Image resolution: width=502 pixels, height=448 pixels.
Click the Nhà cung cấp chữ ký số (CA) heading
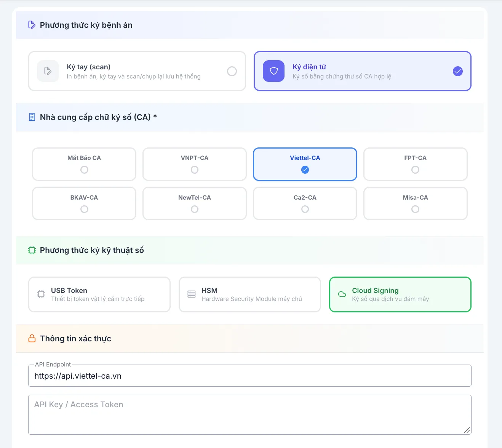click(98, 117)
